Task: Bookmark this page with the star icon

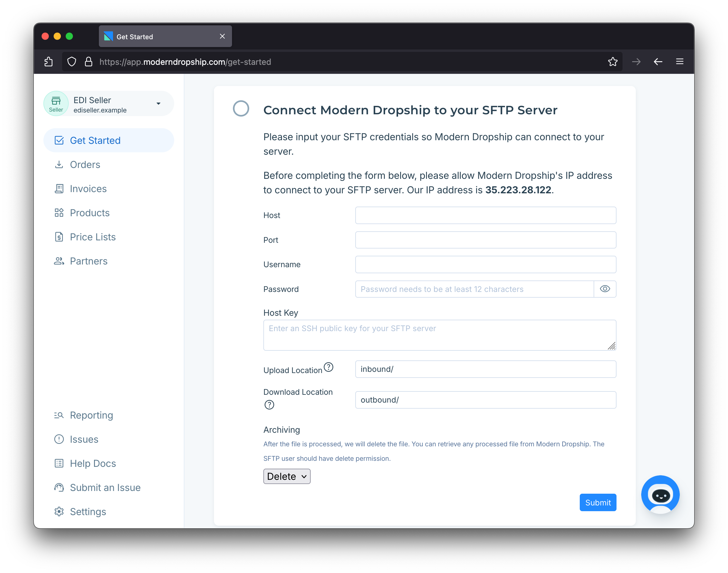Action: [x=613, y=62]
